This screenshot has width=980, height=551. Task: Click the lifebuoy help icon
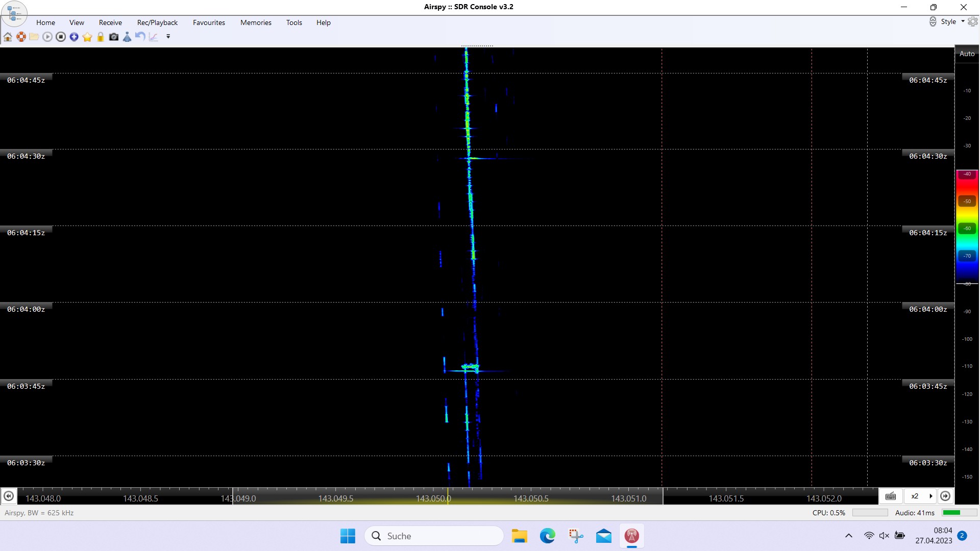click(x=21, y=37)
